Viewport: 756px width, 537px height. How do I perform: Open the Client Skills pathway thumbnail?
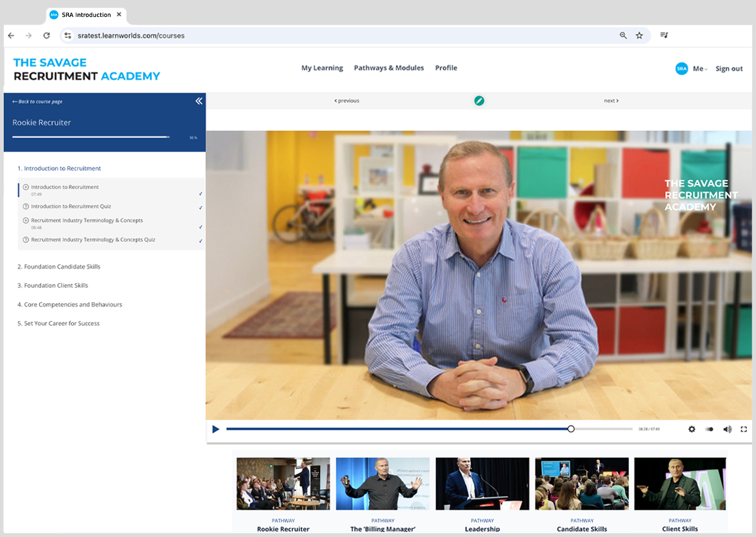coord(680,483)
